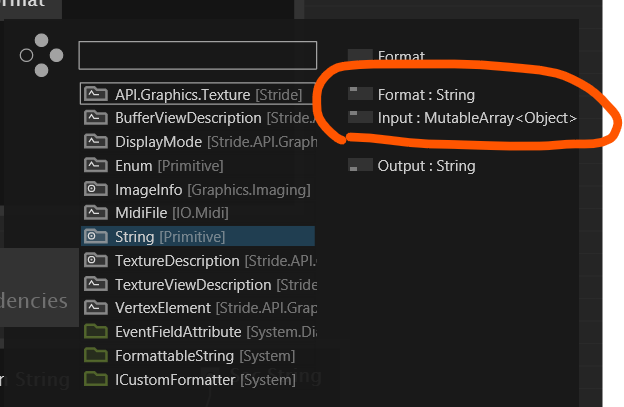The image size is (624, 407).
Task: Click the VertexElement type icon
Action: 96,308
